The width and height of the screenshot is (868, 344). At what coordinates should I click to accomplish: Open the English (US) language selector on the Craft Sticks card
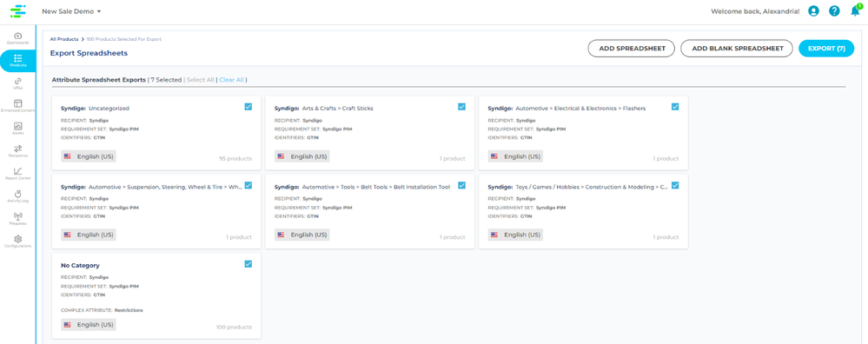301,156
